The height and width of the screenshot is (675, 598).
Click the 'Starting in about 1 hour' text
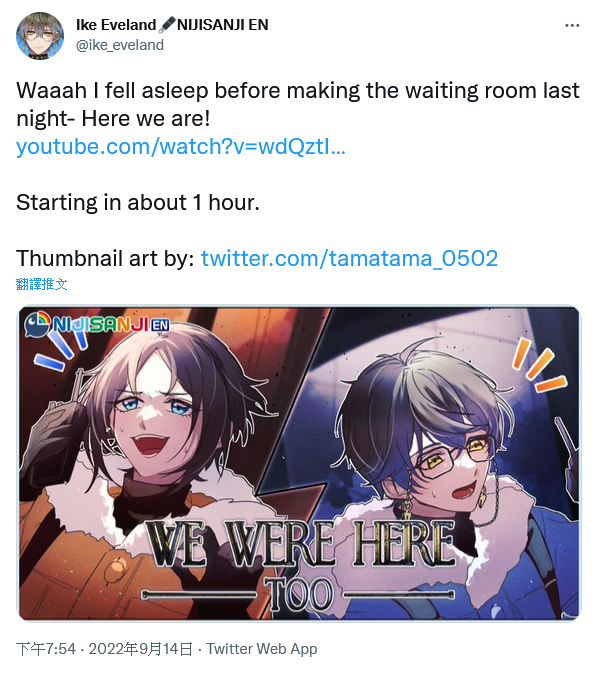(x=138, y=202)
